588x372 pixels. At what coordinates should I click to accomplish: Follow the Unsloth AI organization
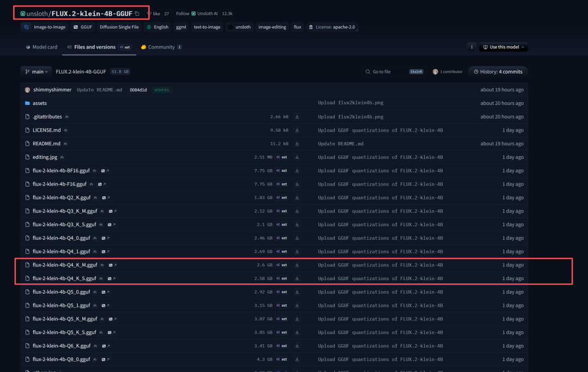coord(197,14)
